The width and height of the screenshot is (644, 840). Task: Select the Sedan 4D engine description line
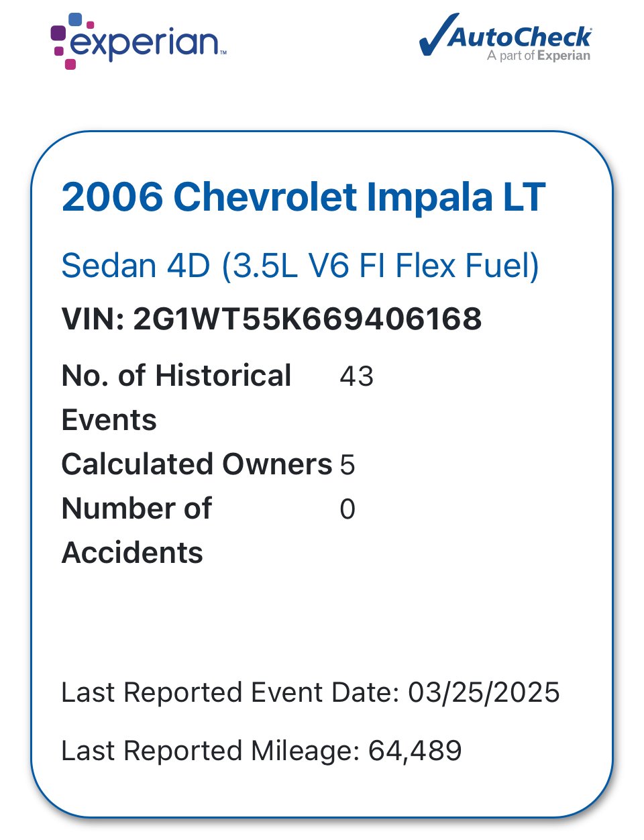coord(300,266)
